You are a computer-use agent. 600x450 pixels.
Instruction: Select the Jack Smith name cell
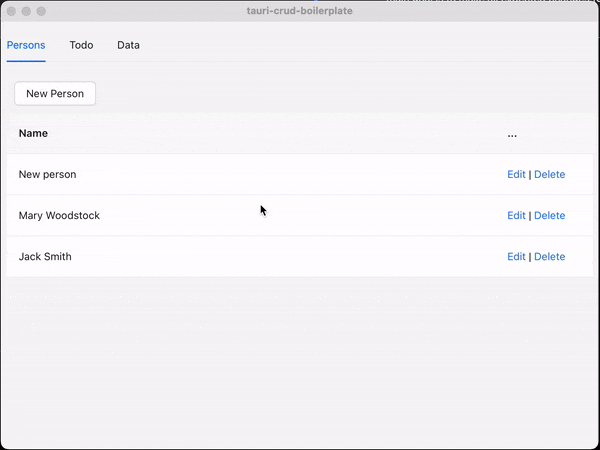pyautogui.click(x=45, y=256)
